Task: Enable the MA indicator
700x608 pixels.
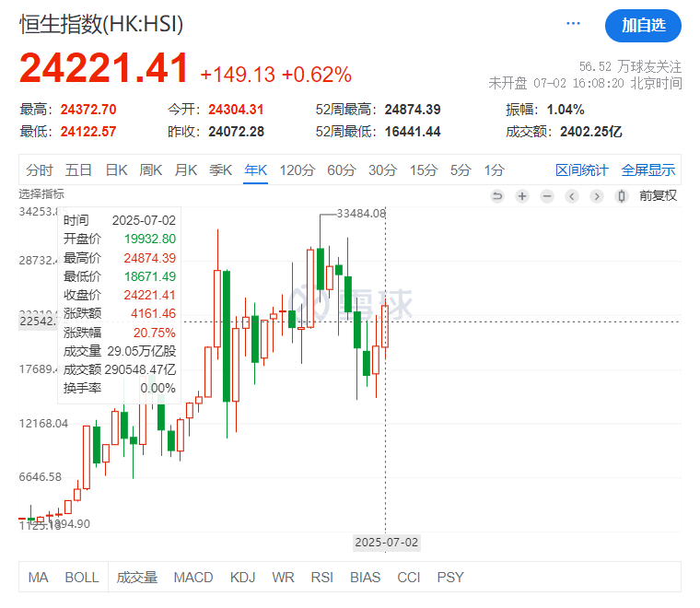Action: point(38,578)
